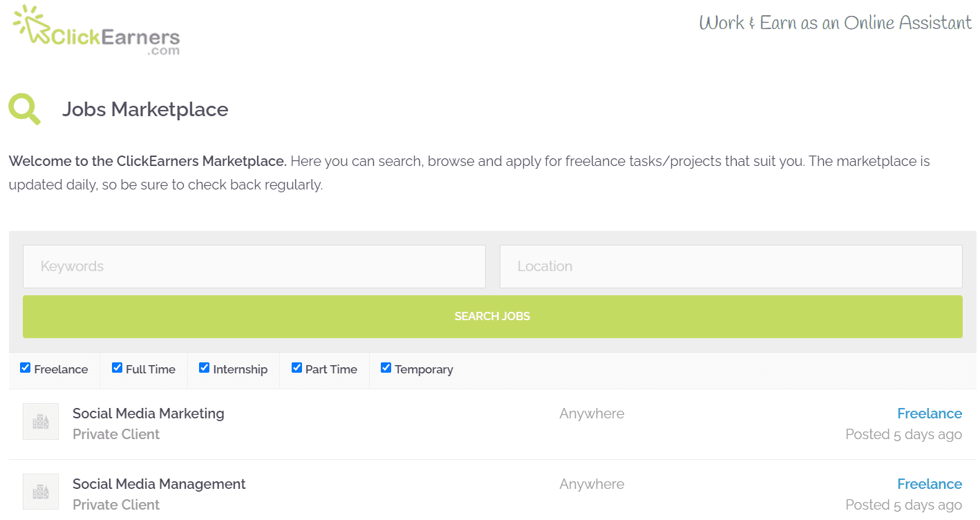The height and width of the screenshot is (520, 980).
Task: Click the Freelance tag on Social Media Management
Action: (x=929, y=484)
